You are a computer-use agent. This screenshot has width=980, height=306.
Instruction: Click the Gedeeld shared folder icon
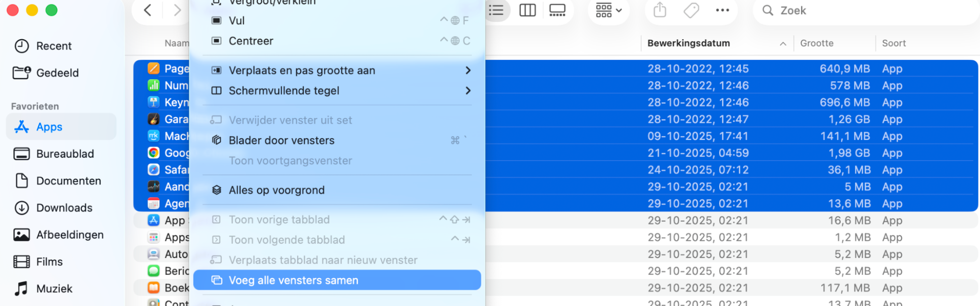22,73
